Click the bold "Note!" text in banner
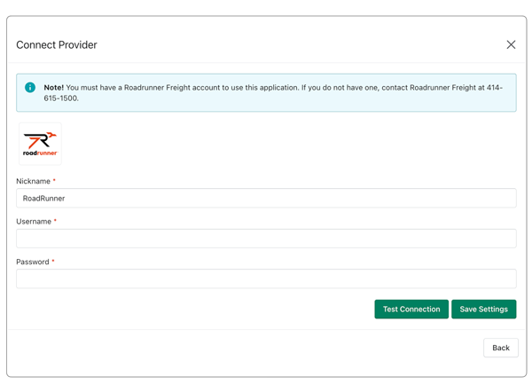The height and width of the screenshot is (392, 532). coord(54,88)
